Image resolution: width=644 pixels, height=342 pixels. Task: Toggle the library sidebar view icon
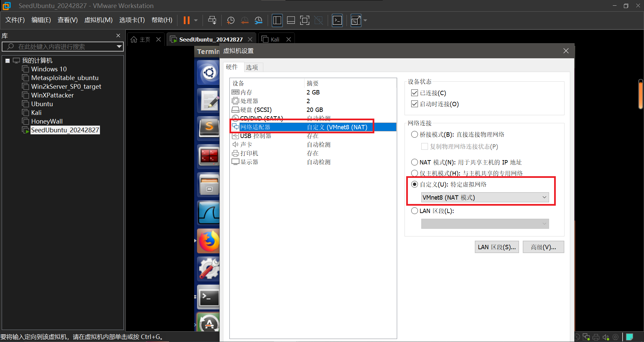tap(277, 20)
